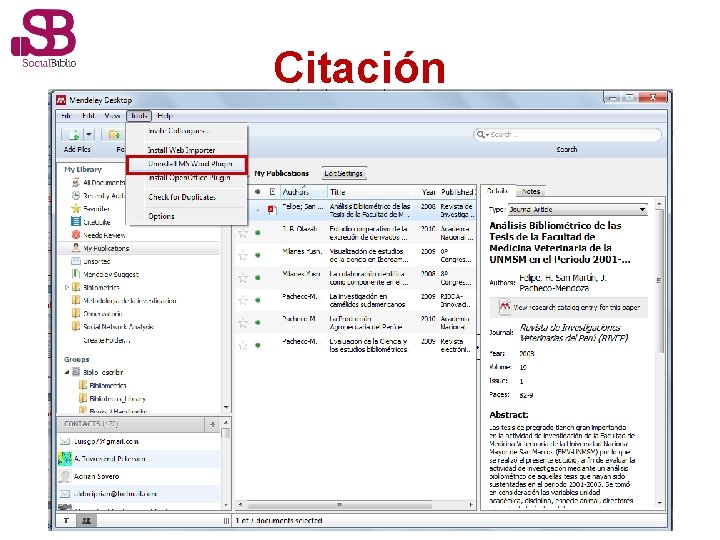
Task: Toggle read dot for J. B. Olaechea row
Action: 258,233
